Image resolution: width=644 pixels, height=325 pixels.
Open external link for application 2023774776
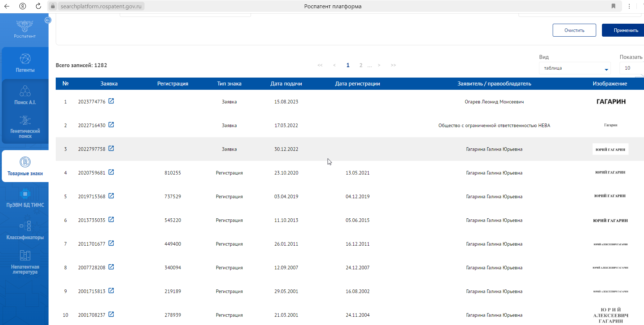111,101
